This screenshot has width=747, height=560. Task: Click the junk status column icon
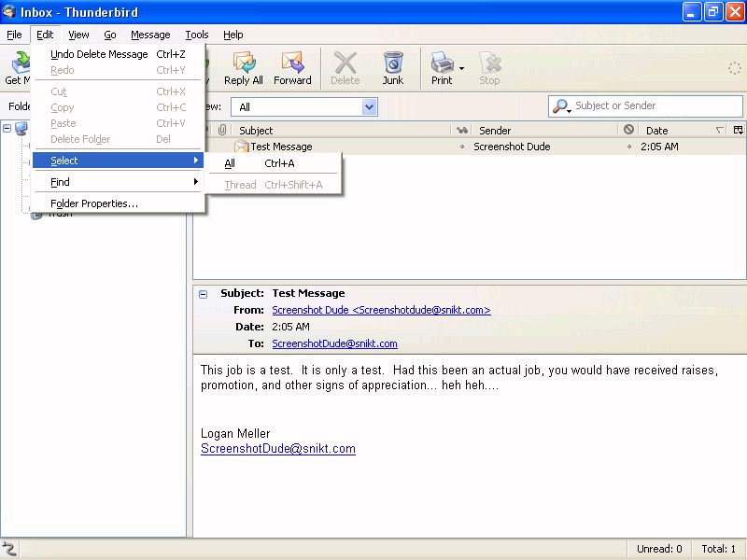(x=628, y=130)
